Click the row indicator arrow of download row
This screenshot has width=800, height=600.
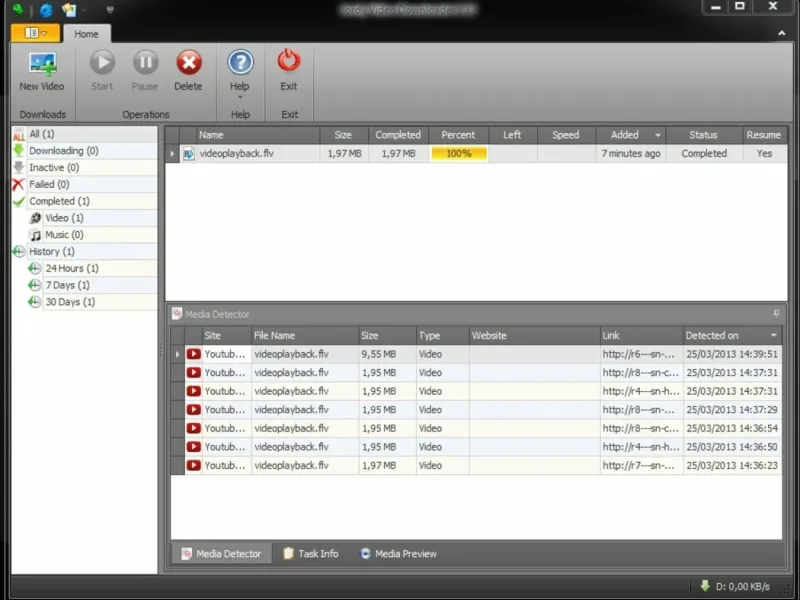[x=172, y=154]
